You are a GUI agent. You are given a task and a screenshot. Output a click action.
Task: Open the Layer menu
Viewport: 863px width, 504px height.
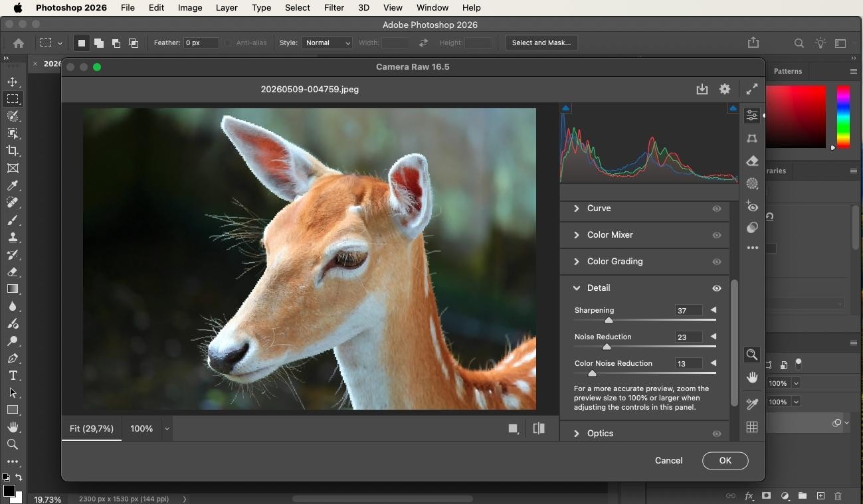(227, 7)
